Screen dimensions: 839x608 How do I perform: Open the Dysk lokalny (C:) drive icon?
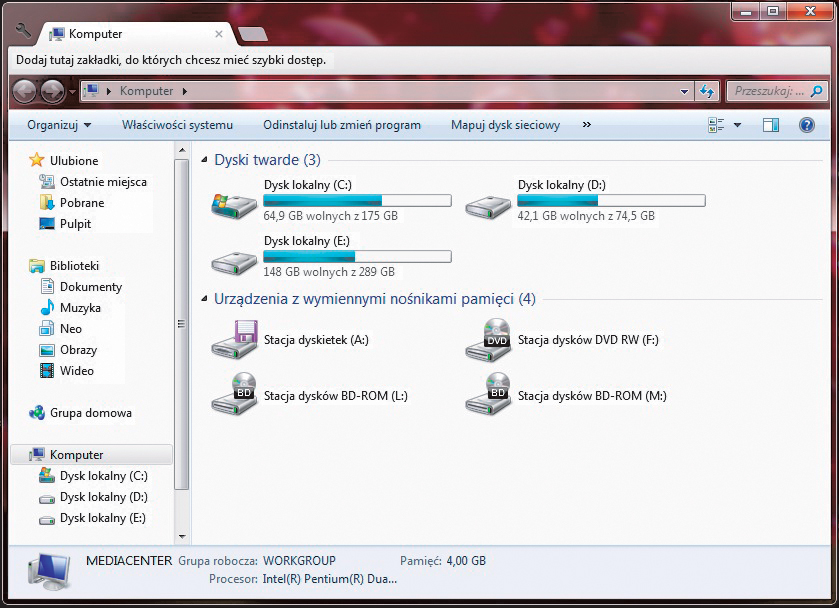click(x=233, y=204)
